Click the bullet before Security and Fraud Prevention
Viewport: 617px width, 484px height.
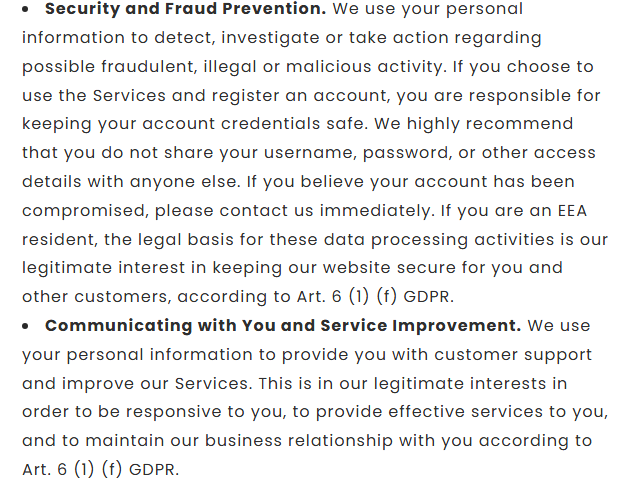(x=28, y=10)
